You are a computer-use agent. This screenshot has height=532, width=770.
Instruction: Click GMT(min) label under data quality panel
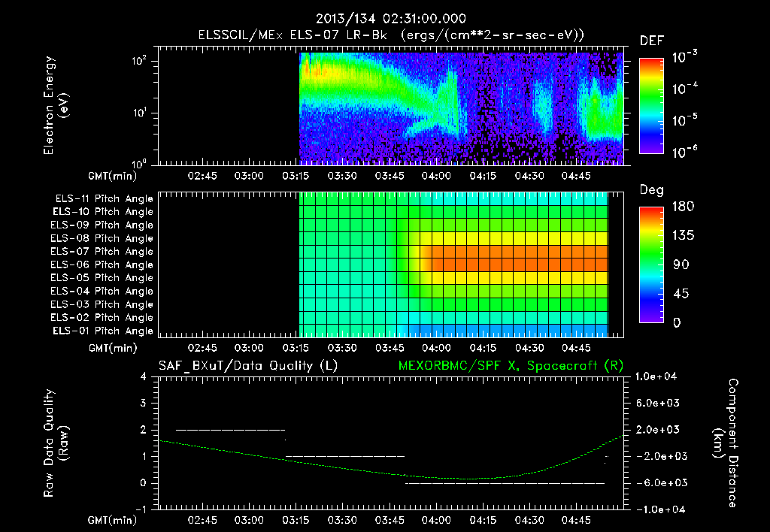[x=113, y=520]
